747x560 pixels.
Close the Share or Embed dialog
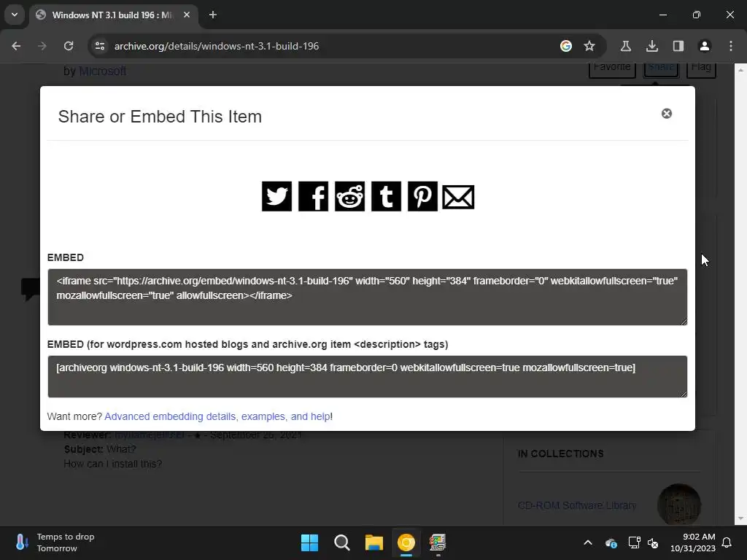tap(667, 113)
